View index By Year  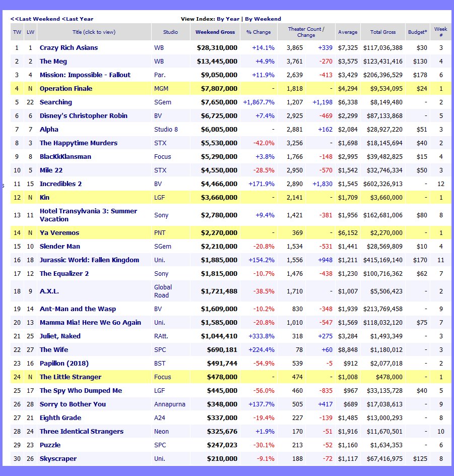228,19
